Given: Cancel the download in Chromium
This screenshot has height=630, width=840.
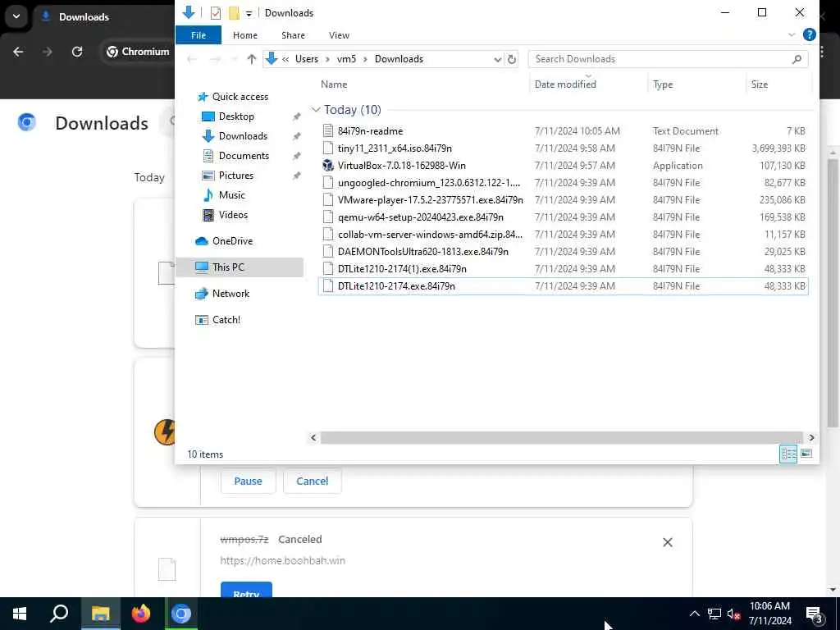Looking at the screenshot, I should point(312,481).
